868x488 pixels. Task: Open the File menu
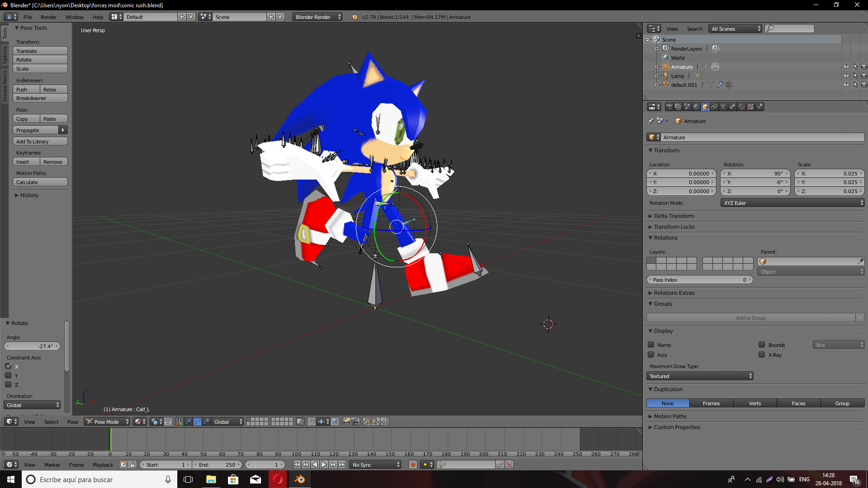point(28,17)
